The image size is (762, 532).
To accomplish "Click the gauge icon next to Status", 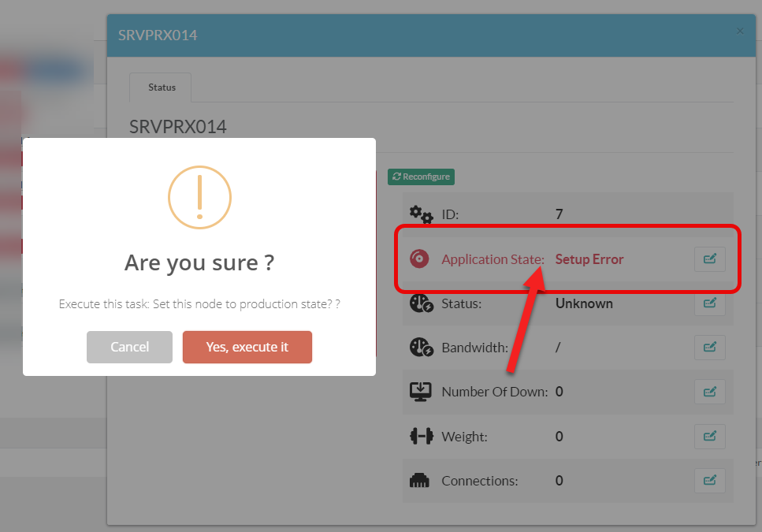I will (x=421, y=303).
